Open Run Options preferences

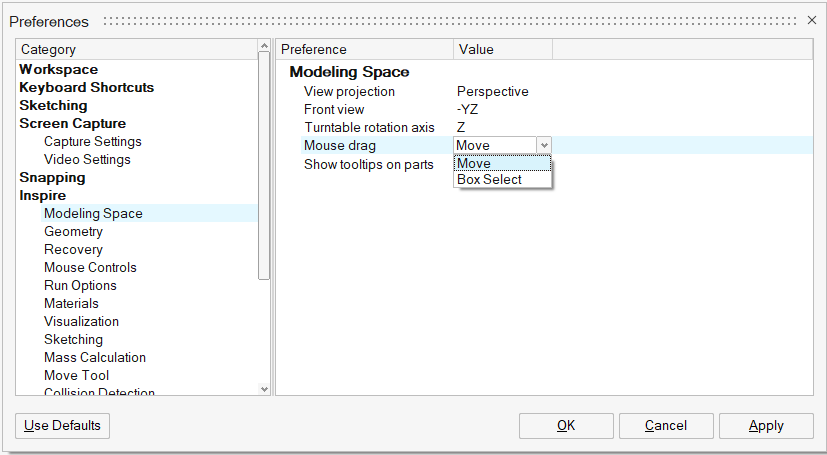80,285
